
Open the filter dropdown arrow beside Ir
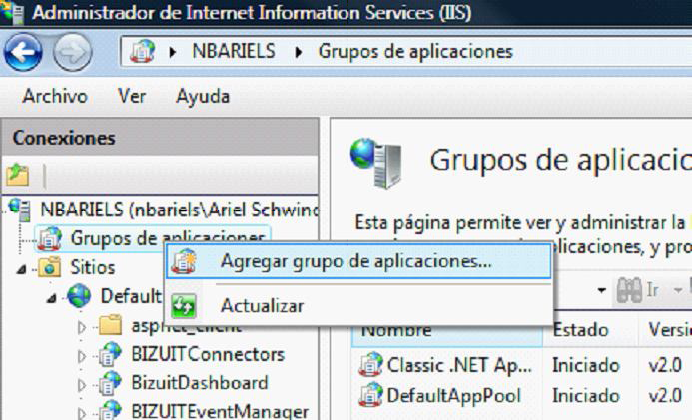(601, 291)
